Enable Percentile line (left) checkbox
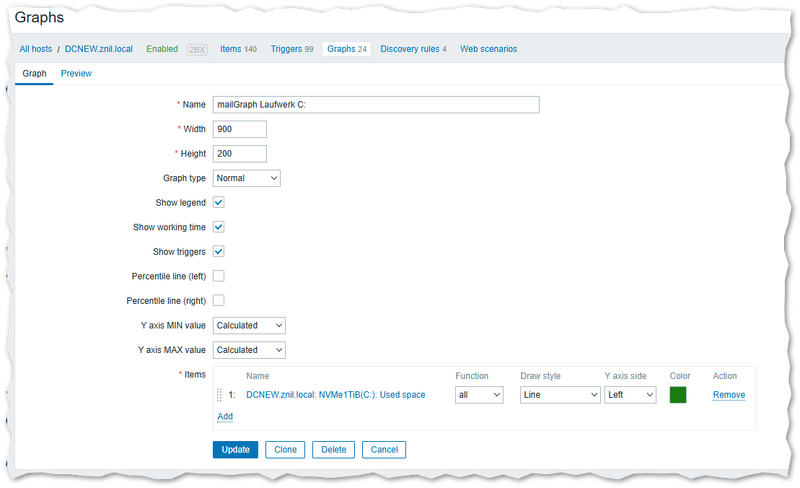Image resolution: width=800 pixels, height=488 pixels. [x=219, y=276]
